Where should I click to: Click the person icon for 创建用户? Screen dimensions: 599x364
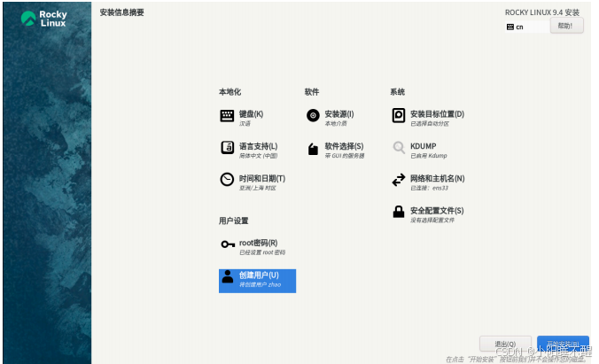(x=228, y=276)
